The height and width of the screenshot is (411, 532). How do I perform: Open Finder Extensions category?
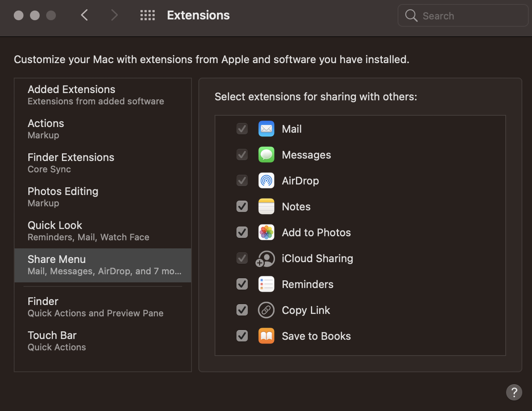(x=103, y=163)
